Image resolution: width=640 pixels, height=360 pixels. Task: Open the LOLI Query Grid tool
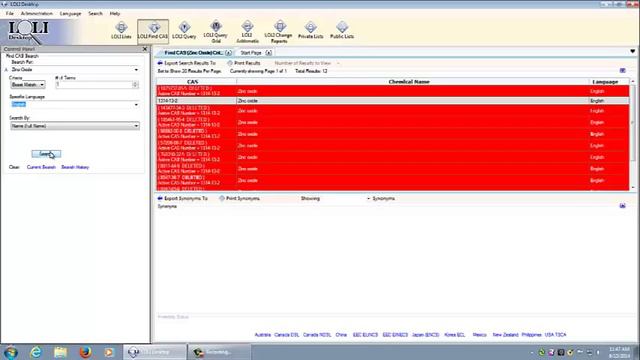pyautogui.click(x=216, y=32)
